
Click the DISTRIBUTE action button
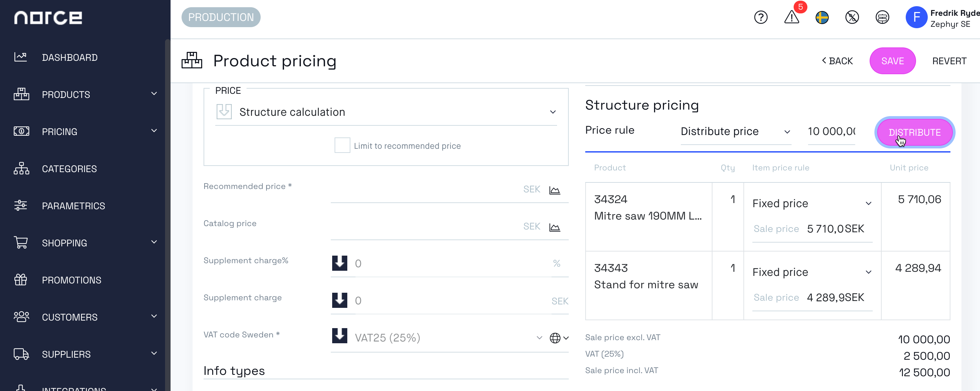tap(914, 132)
